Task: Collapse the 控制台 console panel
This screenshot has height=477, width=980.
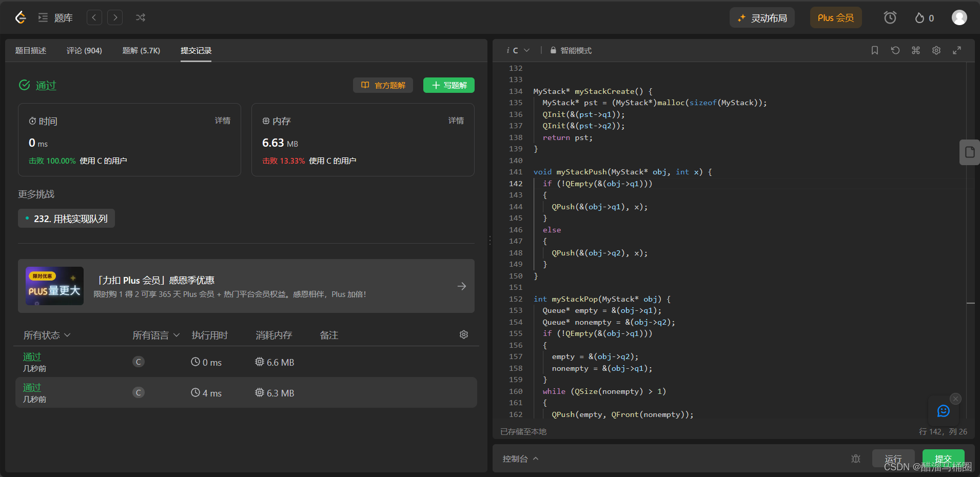Action: (520, 459)
